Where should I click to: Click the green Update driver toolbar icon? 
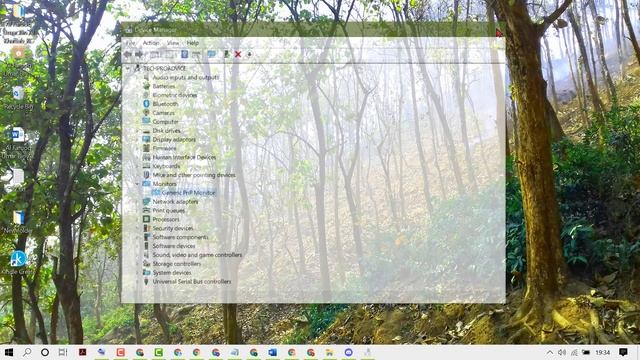(x=227, y=54)
